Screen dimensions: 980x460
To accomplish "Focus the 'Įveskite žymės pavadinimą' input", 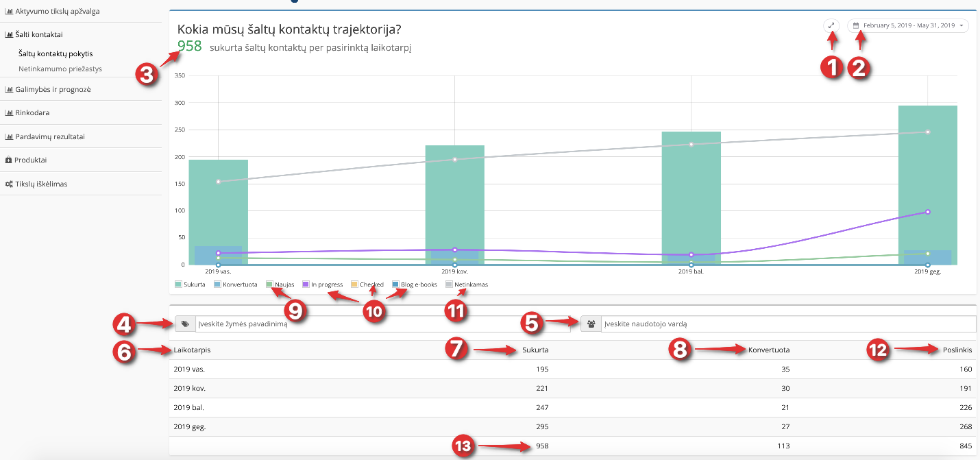I will click(x=382, y=324).
